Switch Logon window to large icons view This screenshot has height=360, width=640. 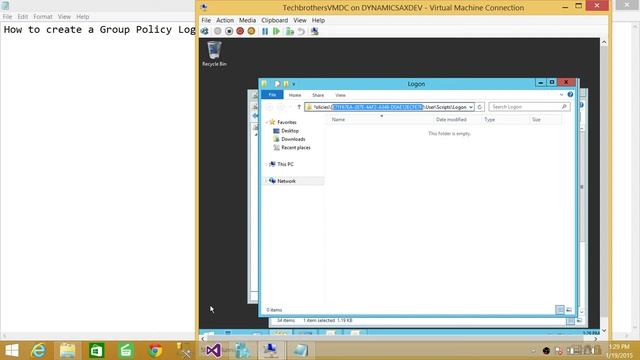coord(569,310)
